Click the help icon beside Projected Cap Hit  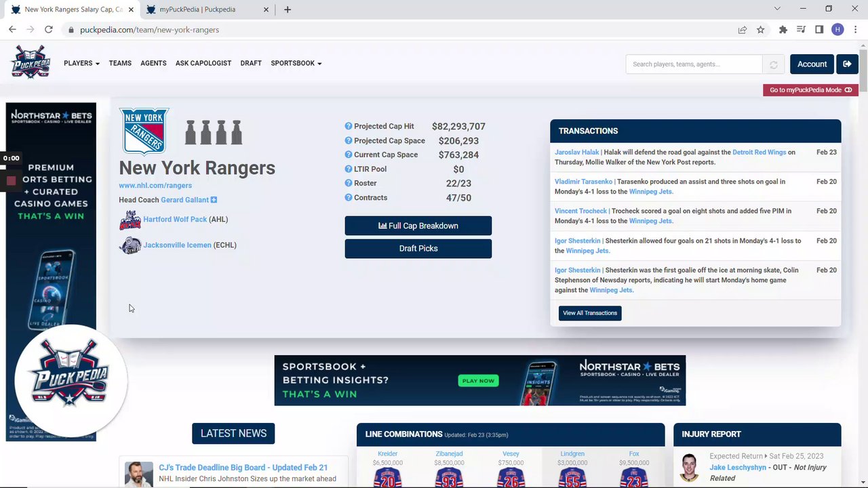pyautogui.click(x=349, y=126)
